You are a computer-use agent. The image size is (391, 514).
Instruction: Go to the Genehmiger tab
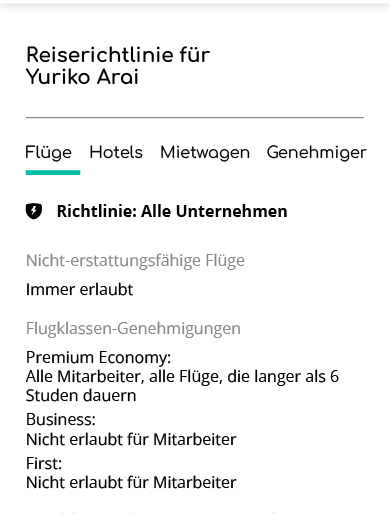tap(316, 153)
